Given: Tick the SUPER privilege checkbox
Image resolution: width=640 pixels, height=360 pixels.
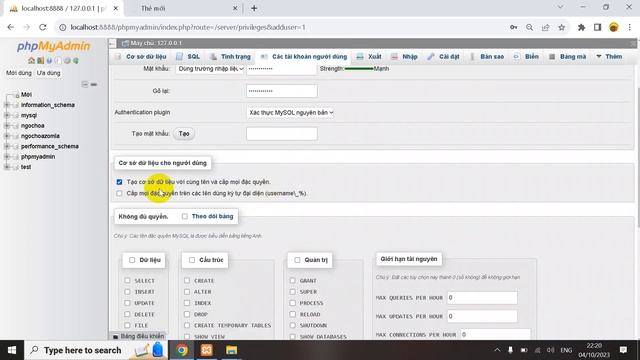Looking at the screenshot, I should pyautogui.click(x=293, y=292).
